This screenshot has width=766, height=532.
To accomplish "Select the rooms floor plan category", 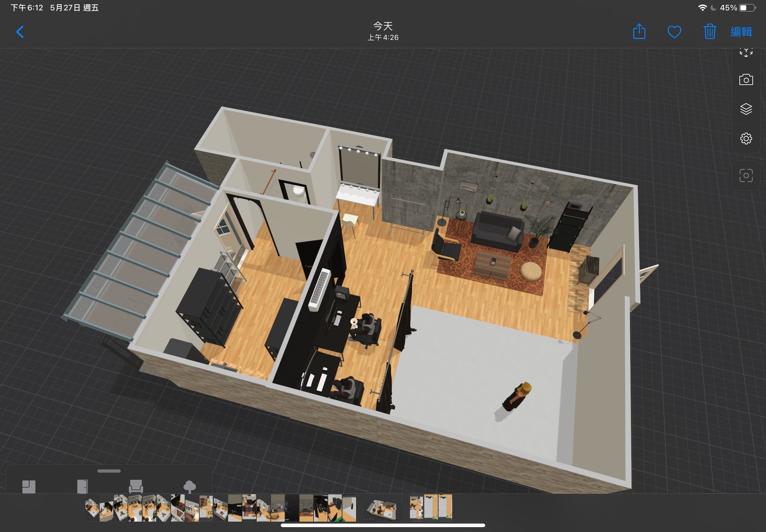I will (29, 486).
